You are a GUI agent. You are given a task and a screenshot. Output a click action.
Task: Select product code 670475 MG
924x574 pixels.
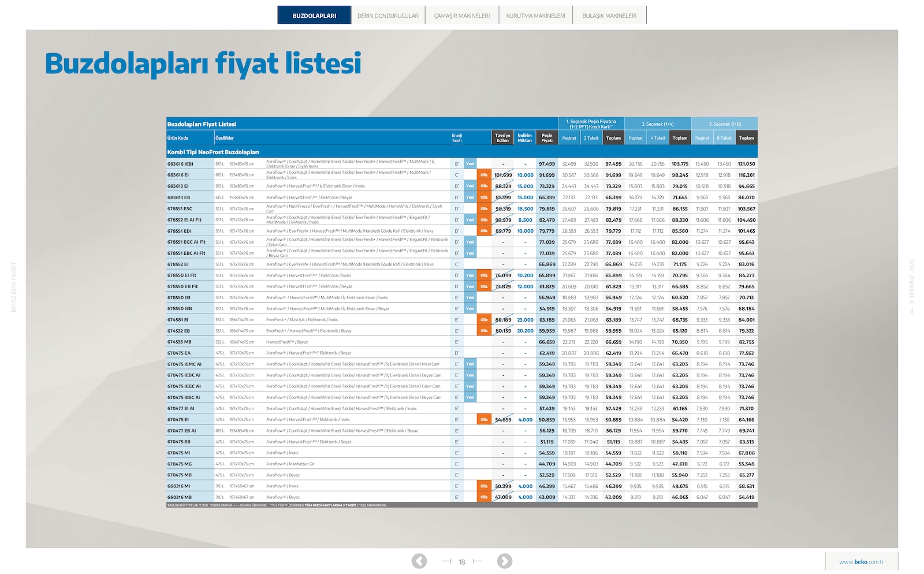[x=180, y=464]
